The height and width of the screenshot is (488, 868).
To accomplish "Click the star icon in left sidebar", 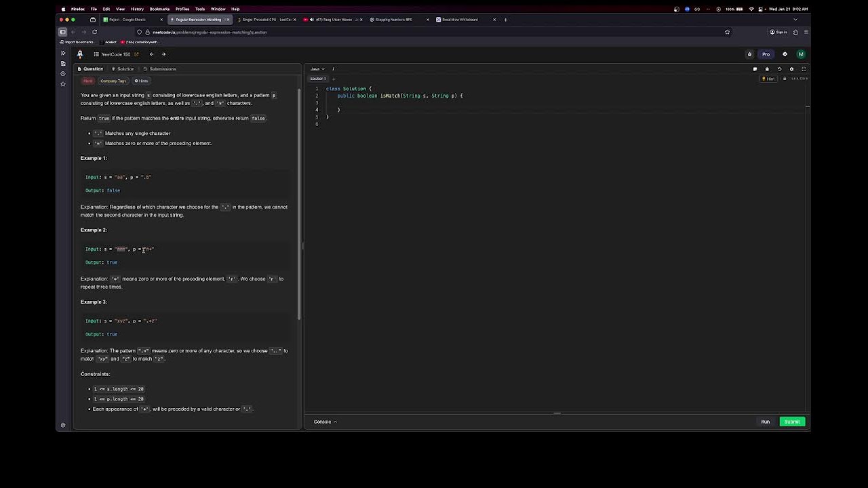I will 63,84.
